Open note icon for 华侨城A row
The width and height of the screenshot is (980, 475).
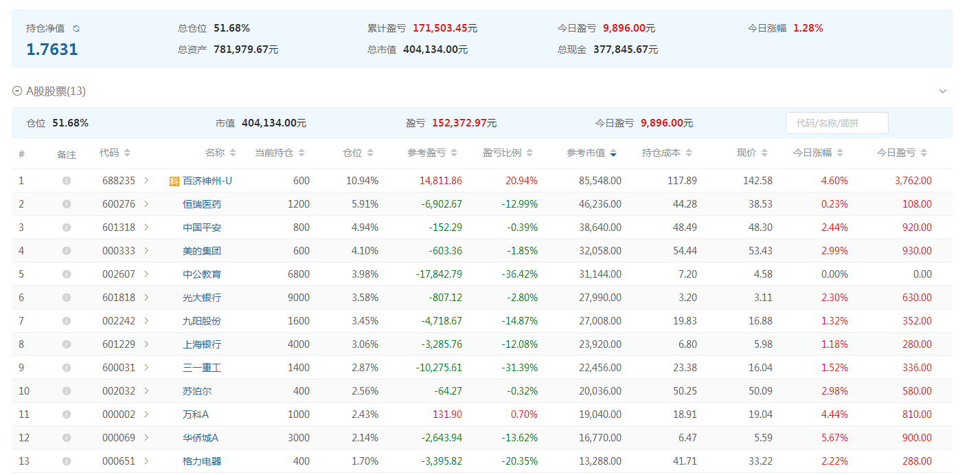[x=67, y=438]
